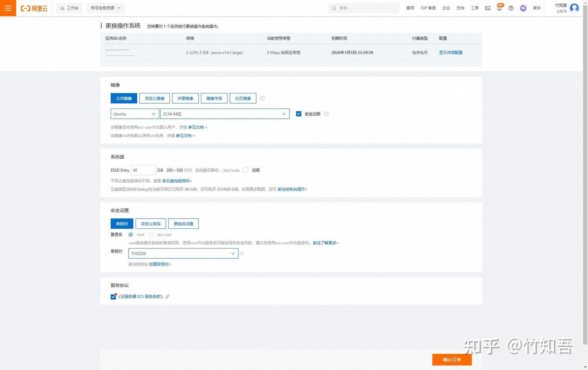The height and width of the screenshot is (370, 588).
Task: Open the 工单 menu
Action: pyautogui.click(x=474, y=8)
